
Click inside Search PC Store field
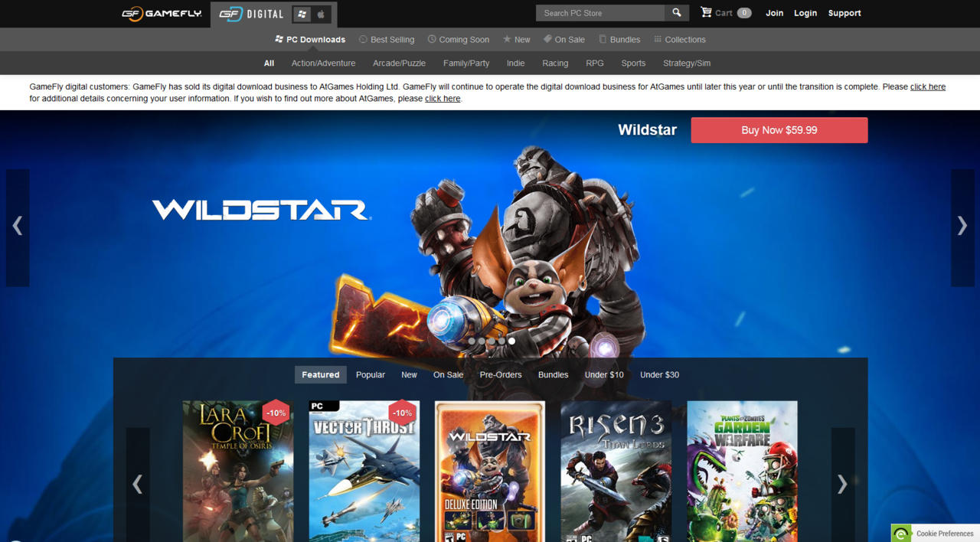[x=600, y=13]
